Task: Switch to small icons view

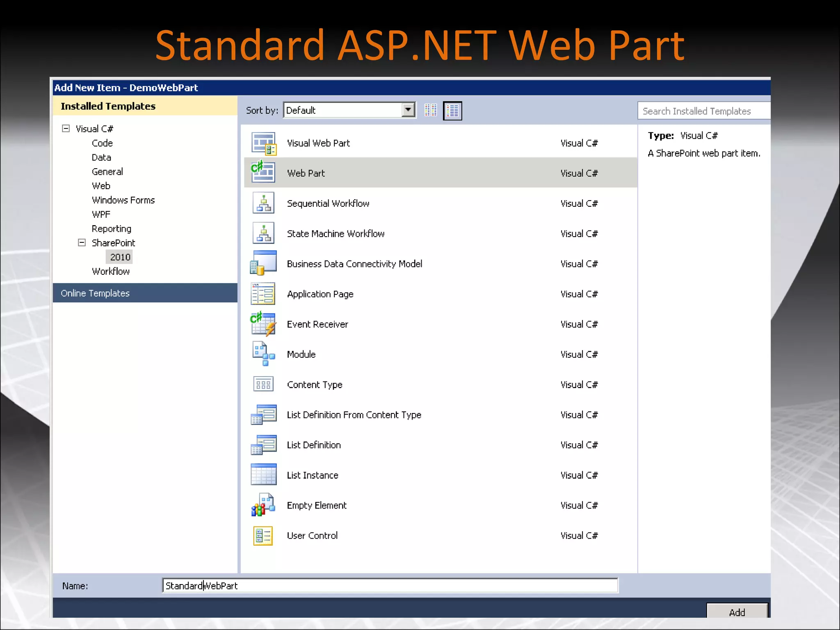Action: click(x=431, y=110)
